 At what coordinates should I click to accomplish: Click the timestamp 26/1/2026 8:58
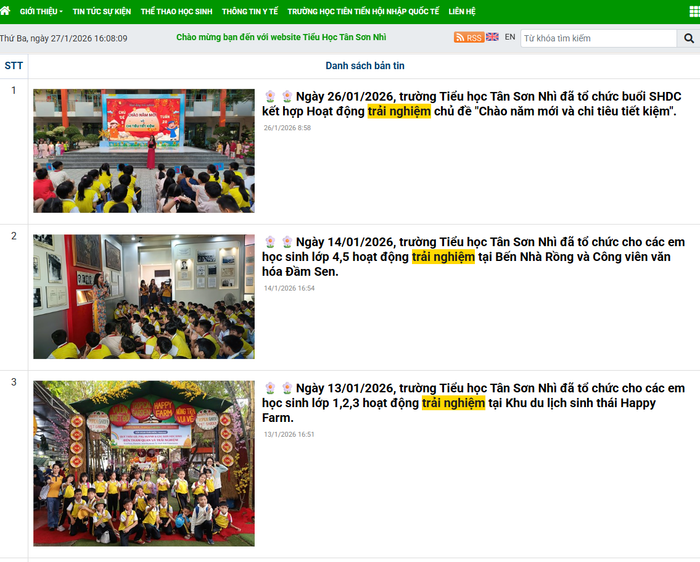287,128
